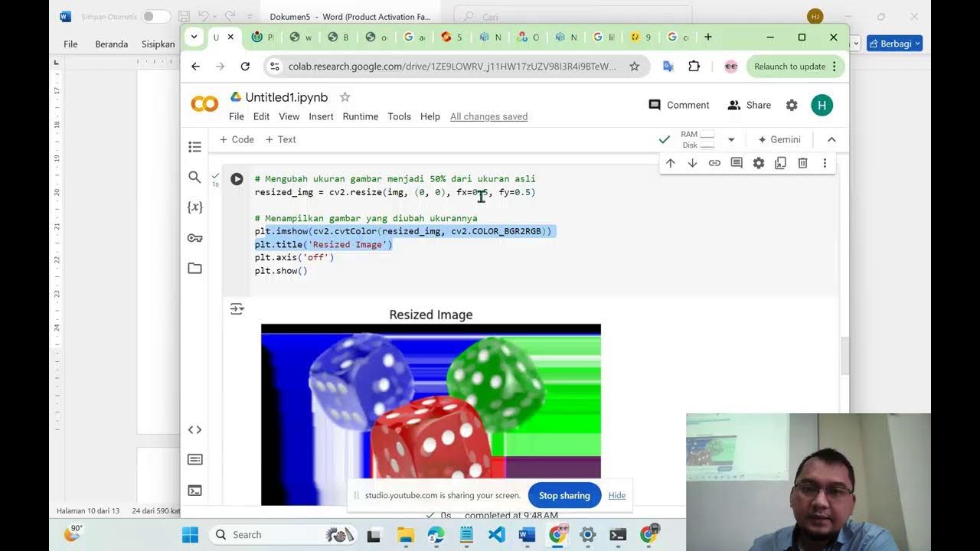Click the output actions icon beside the image
Viewport: 980px width, 551px height.
tap(237, 309)
